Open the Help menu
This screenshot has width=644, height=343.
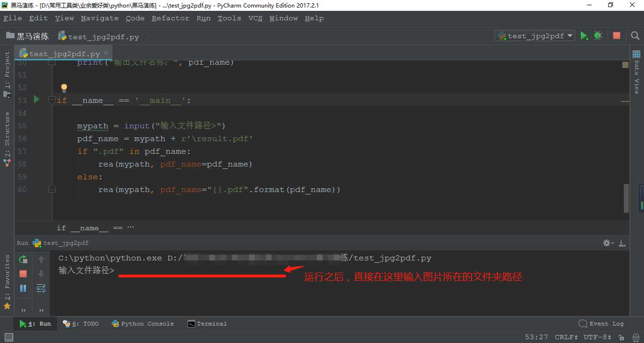point(314,18)
